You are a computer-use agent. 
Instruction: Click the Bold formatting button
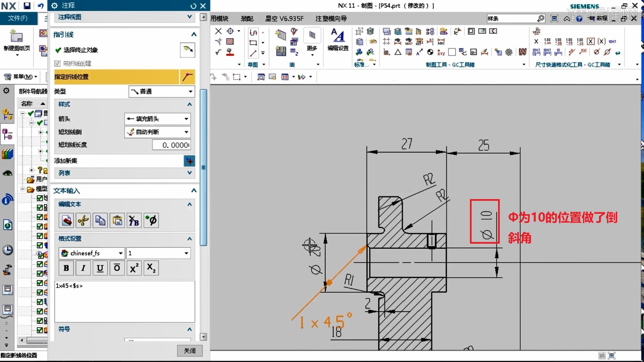click(66, 268)
